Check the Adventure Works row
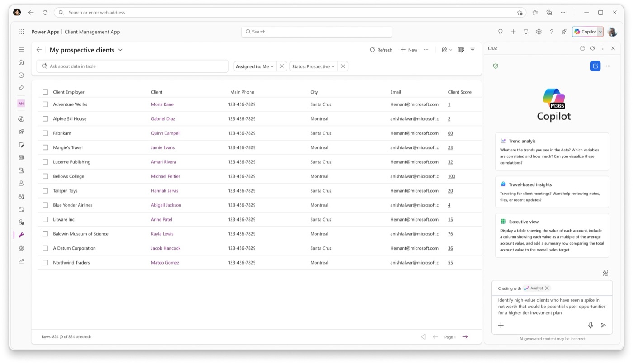The width and height of the screenshot is (633, 364). point(45,104)
